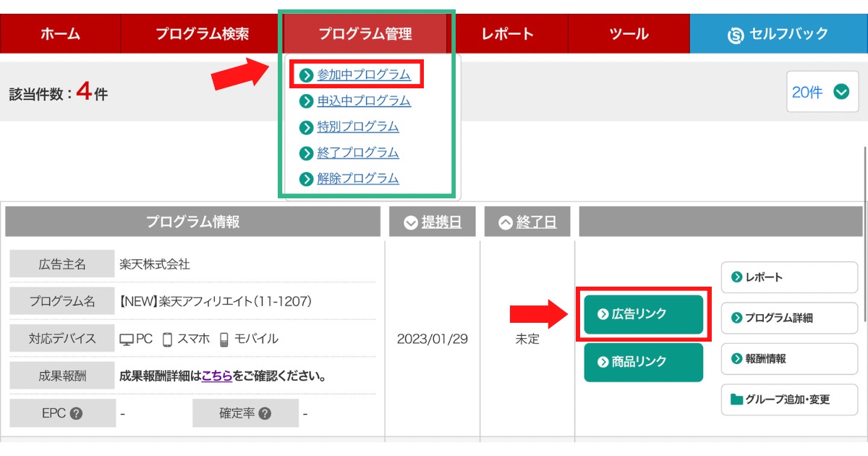Click the スマホ smartphone device icon
The height and width of the screenshot is (456, 868).
(167, 339)
